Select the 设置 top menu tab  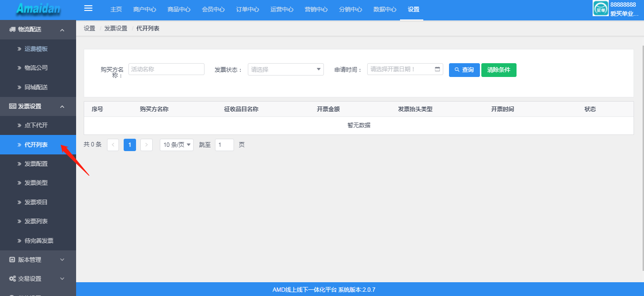[413, 10]
